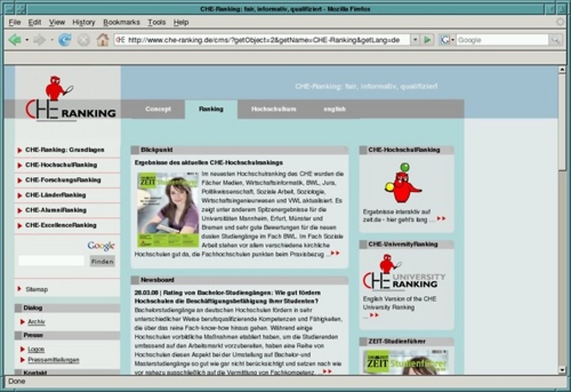Open the window menu button in title bar

(10, 9)
